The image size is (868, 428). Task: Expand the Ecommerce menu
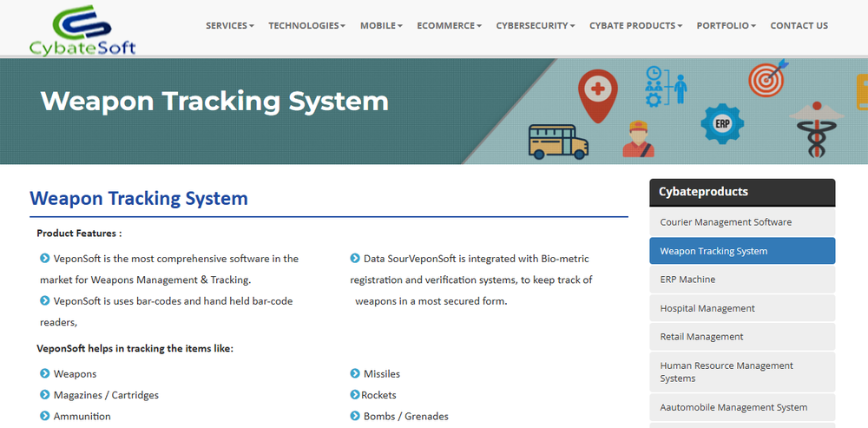click(x=449, y=25)
